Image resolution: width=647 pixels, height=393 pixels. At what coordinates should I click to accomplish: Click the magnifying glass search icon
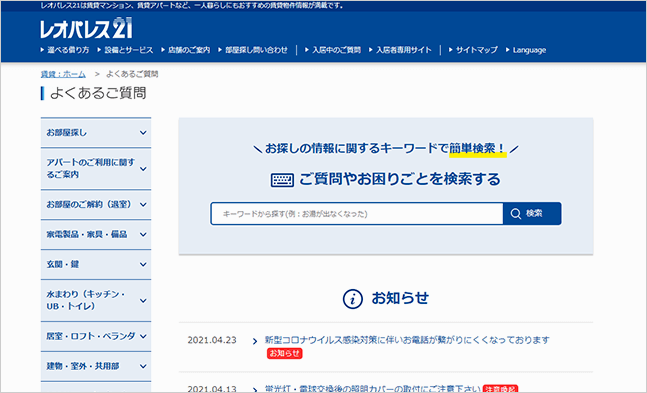[x=516, y=213]
